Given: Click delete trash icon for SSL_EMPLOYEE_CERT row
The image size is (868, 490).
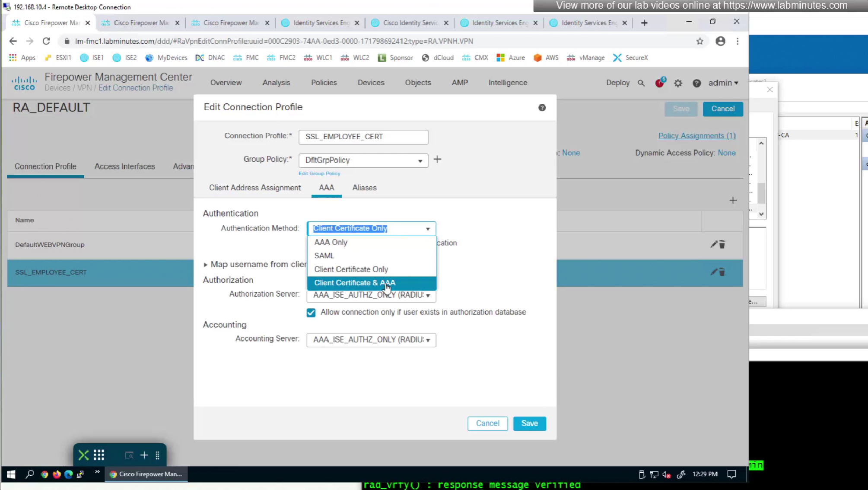Looking at the screenshot, I should coord(722,272).
